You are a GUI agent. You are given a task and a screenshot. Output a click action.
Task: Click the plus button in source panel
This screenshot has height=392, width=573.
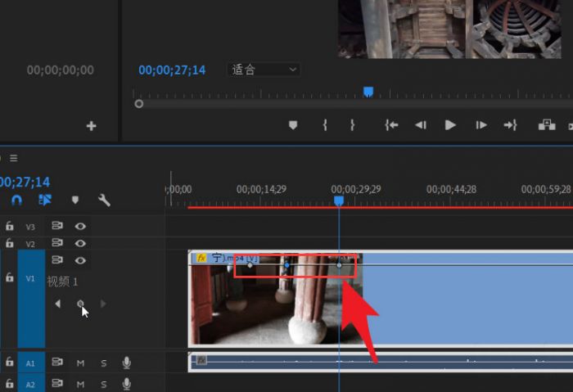coord(91,126)
